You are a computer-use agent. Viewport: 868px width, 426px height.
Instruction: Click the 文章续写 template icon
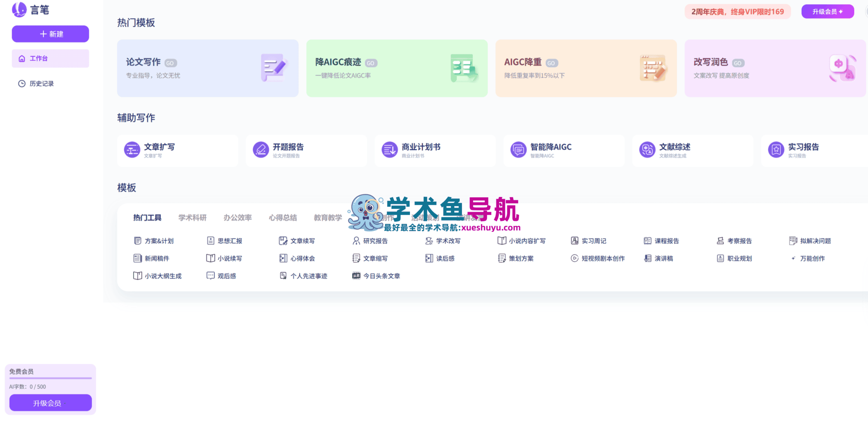(x=283, y=241)
